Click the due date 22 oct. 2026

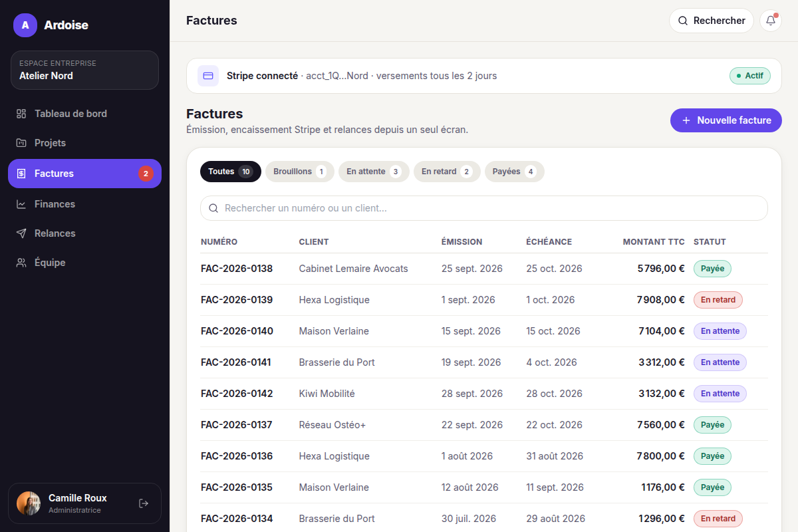554,425
